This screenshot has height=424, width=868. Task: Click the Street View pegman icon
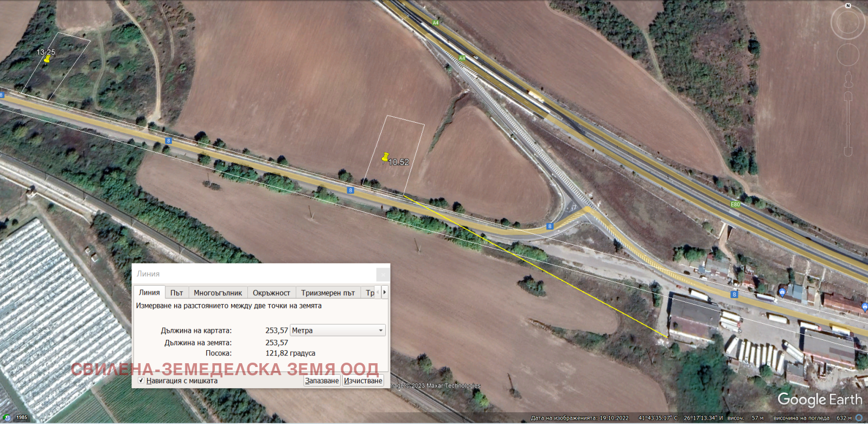848,80
